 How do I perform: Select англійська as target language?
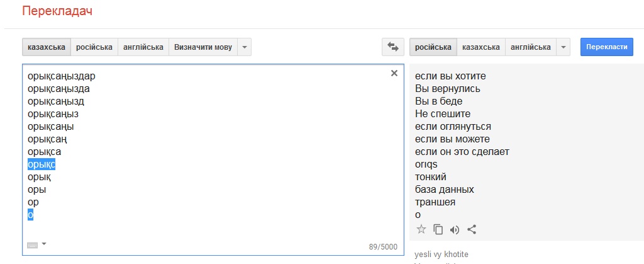pyautogui.click(x=531, y=47)
